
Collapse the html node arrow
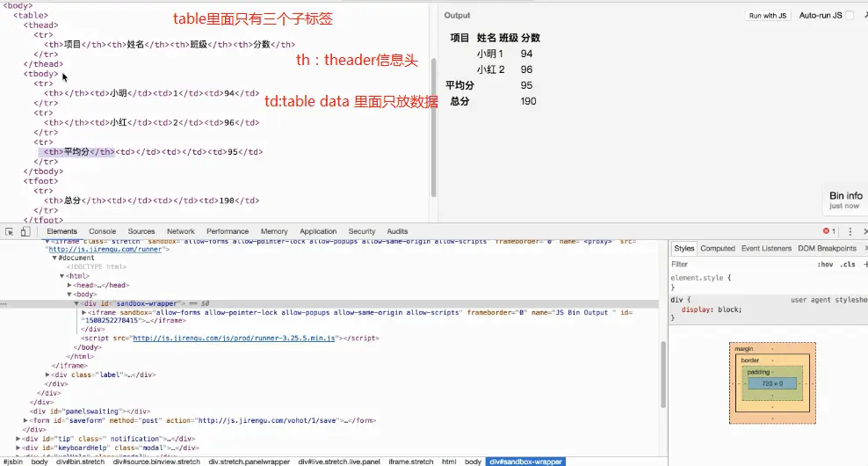tap(62, 276)
